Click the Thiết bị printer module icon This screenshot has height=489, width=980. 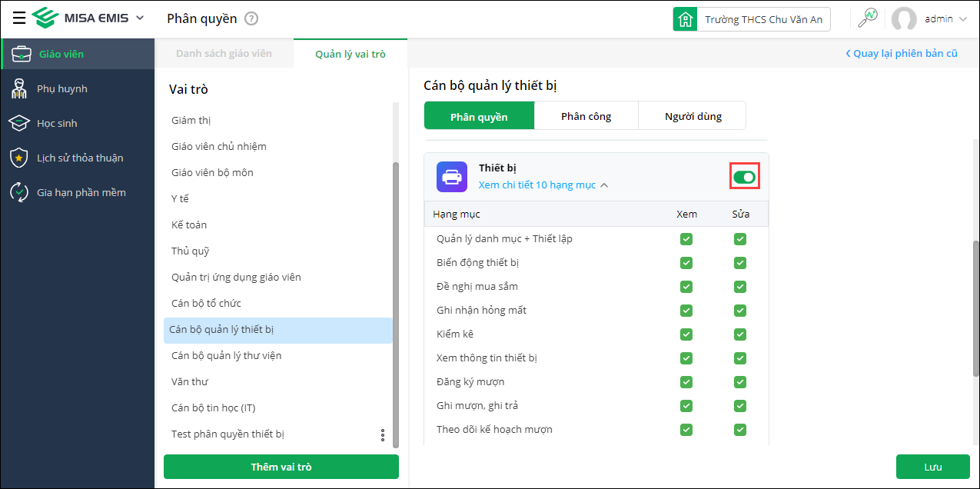[x=451, y=177]
